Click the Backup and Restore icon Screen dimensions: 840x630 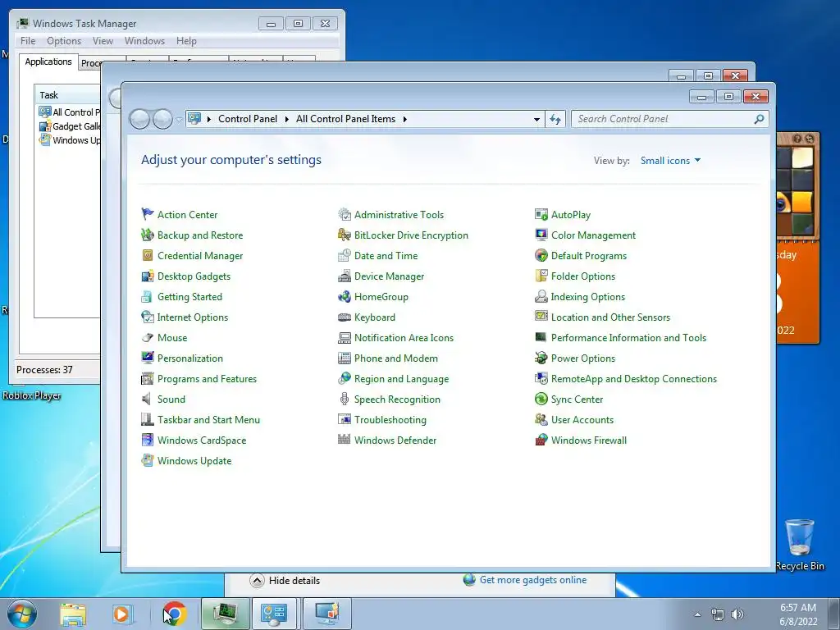[148, 235]
